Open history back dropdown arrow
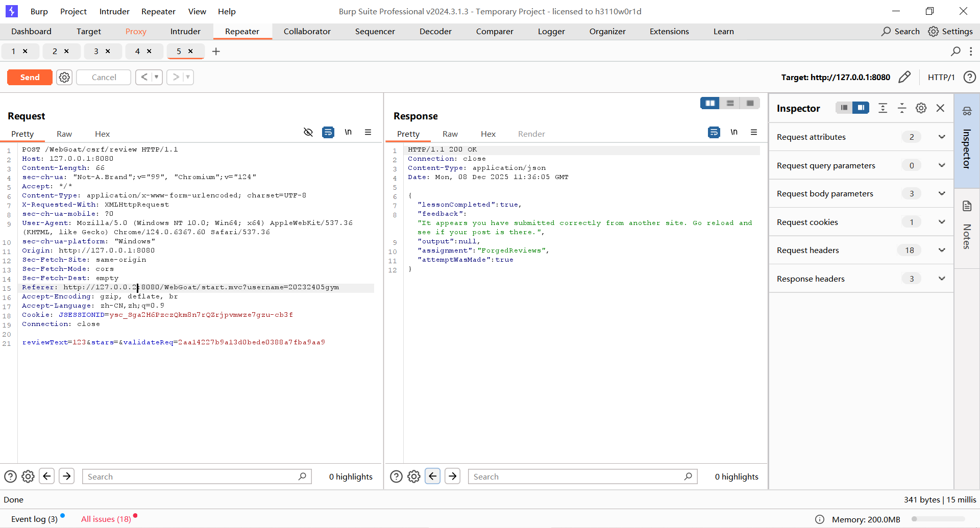The height and width of the screenshot is (528, 980). tap(157, 77)
